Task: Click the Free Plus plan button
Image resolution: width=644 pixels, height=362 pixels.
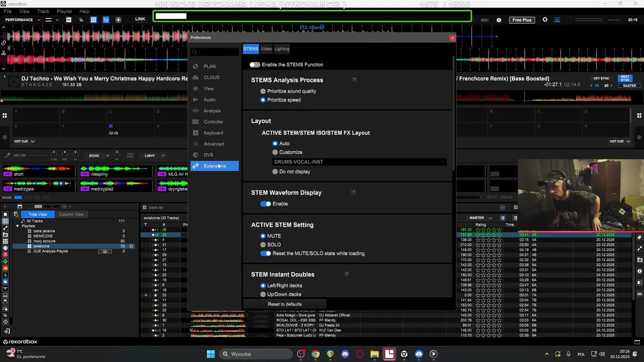Action: tap(522, 20)
